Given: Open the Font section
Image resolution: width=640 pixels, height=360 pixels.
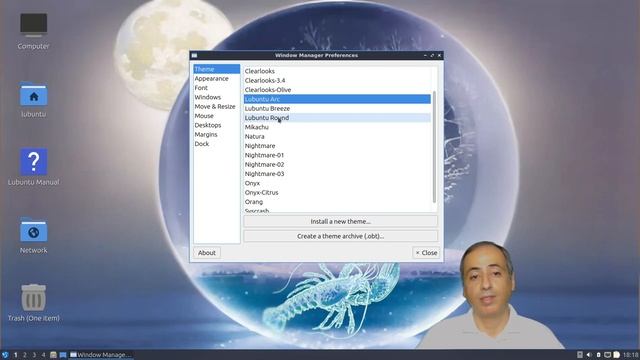Looking at the screenshot, I should pos(216,88).
